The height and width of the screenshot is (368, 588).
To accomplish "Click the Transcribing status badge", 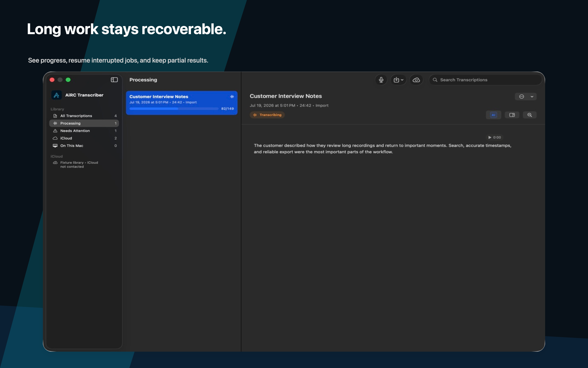I will 267,115.
